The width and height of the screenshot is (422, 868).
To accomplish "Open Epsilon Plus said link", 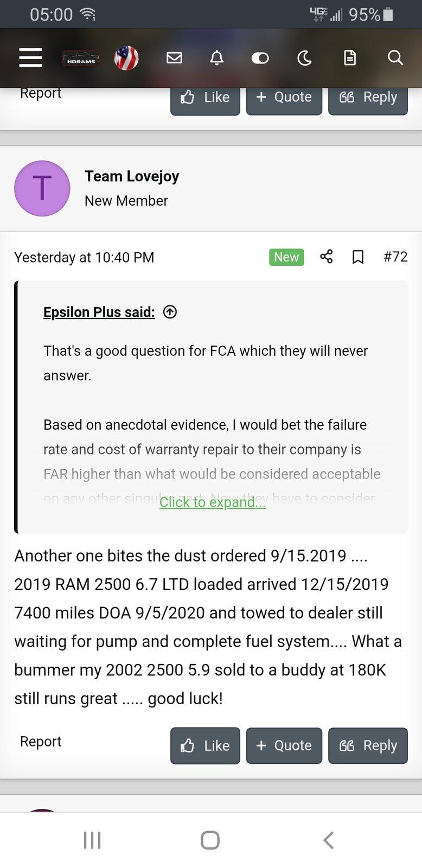I will [x=99, y=312].
